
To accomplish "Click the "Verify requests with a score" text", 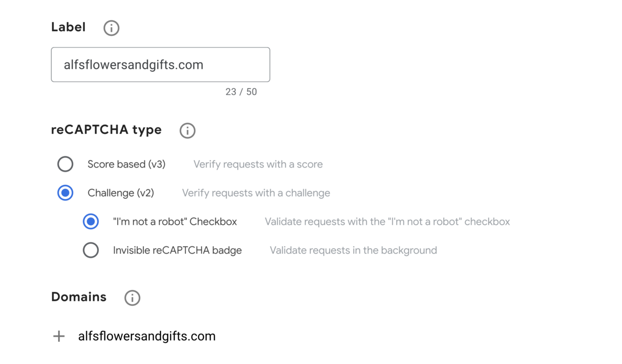I will pos(257,164).
